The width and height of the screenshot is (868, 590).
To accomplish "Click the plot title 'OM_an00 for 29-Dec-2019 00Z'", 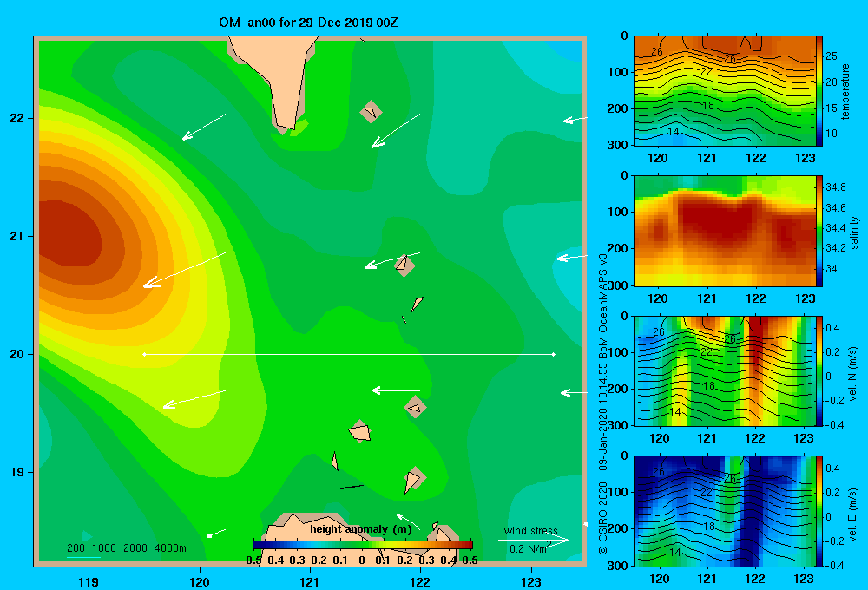I will point(308,23).
